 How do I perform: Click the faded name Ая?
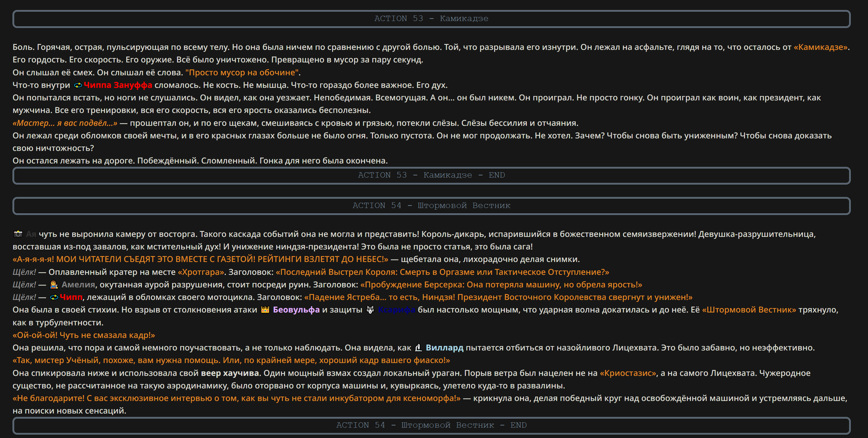[31, 234]
